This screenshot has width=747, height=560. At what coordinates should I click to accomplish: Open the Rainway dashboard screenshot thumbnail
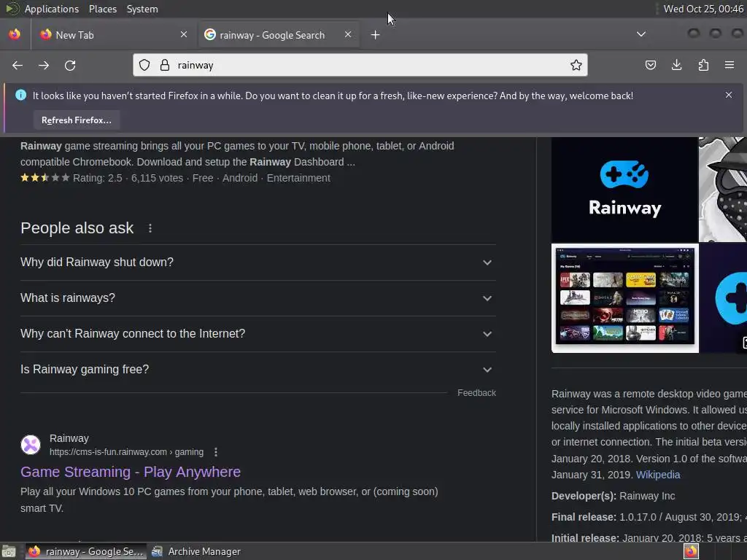coord(624,298)
